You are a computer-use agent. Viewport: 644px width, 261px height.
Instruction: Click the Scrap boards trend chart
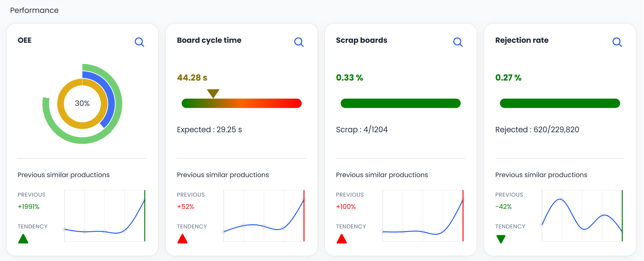coord(423,216)
